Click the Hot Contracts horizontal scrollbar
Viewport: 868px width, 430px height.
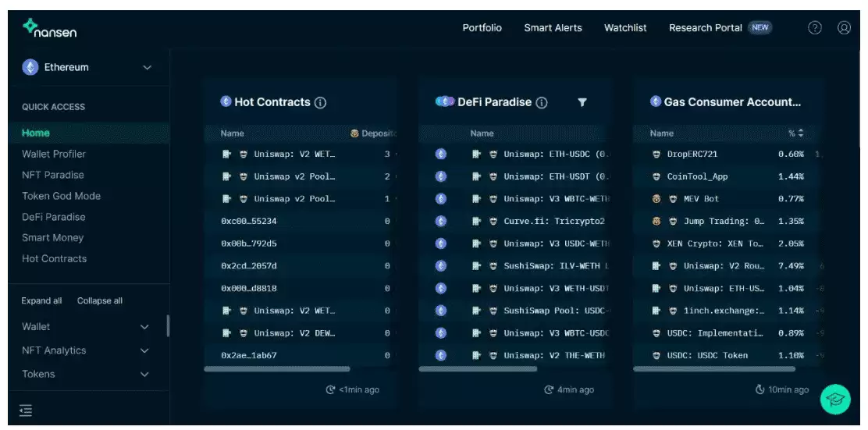coord(276,369)
